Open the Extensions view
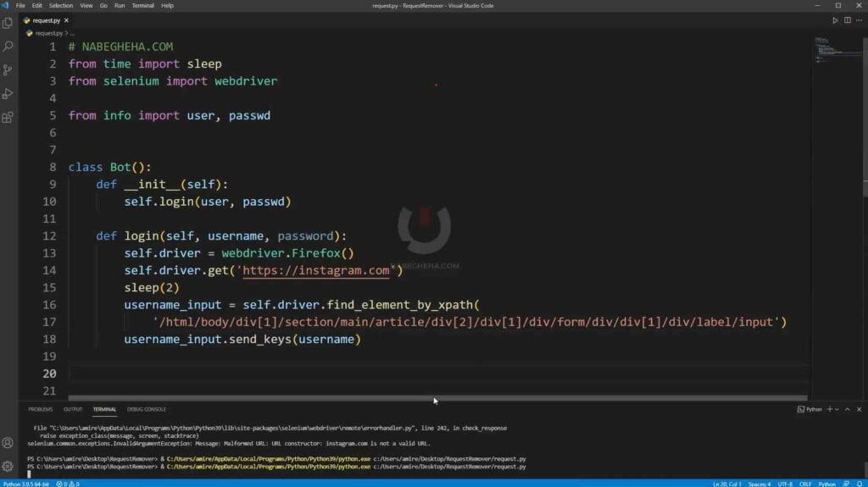Image resolution: width=868 pixels, height=487 pixels. tap(8, 118)
